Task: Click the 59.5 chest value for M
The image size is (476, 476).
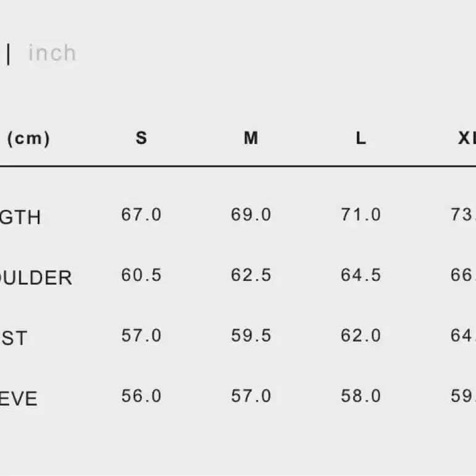Action: [251, 336]
